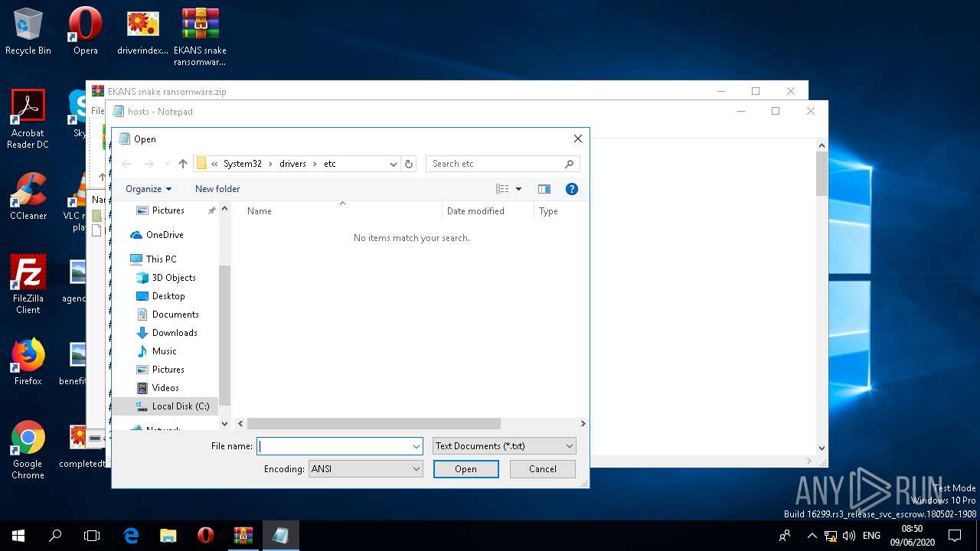Screen dimensions: 980x551
Task: Open FileZilla Client shortcut
Action: (28, 285)
